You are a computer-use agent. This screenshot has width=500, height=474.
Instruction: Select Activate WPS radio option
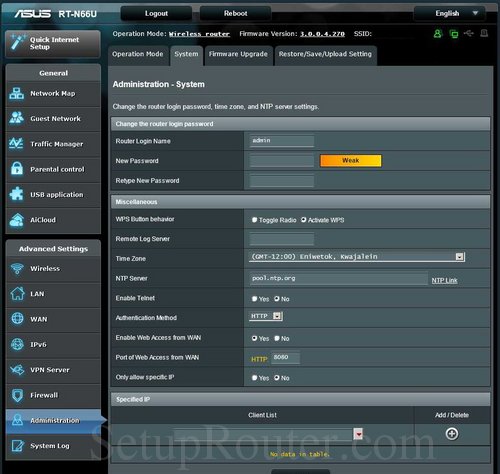click(303, 220)
